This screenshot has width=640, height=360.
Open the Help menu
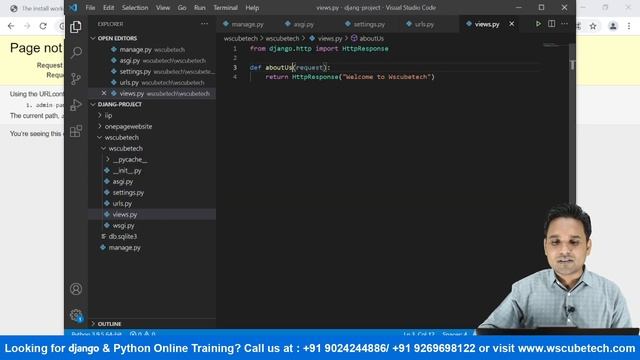pyautogui.click(x=252, y=8)
